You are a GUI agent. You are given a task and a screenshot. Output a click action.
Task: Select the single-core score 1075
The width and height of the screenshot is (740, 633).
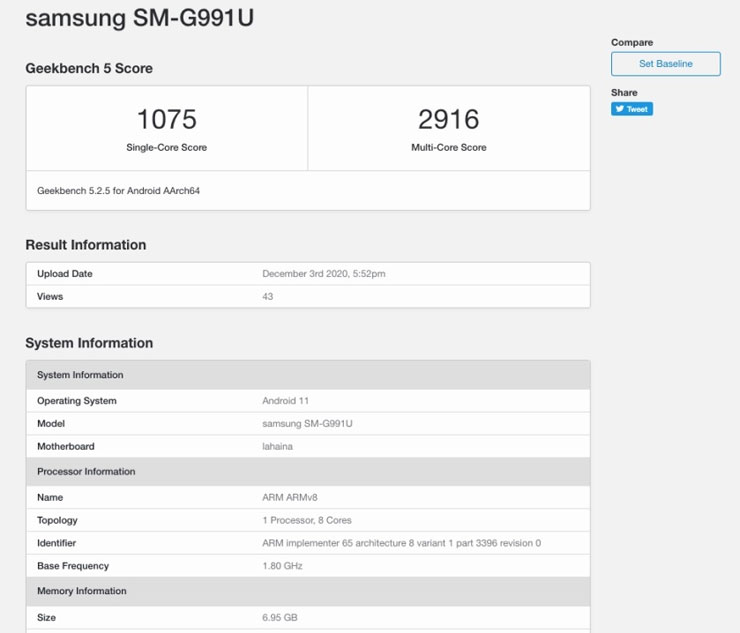coord(167,119)
